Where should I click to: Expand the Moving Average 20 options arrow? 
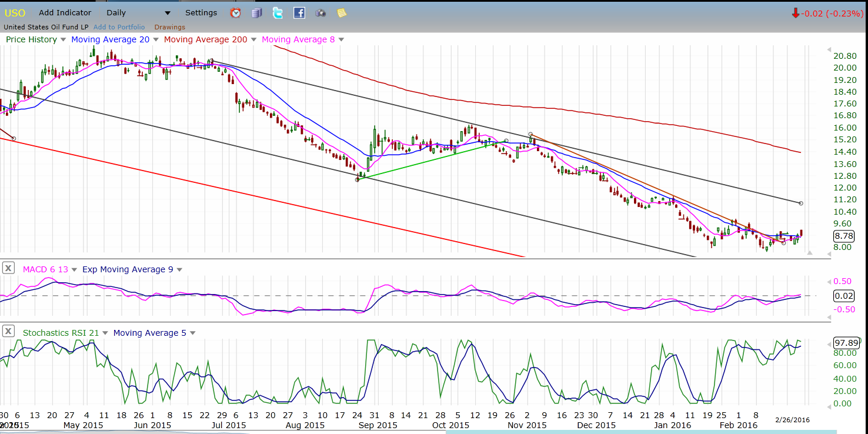(x=156, y=40)
